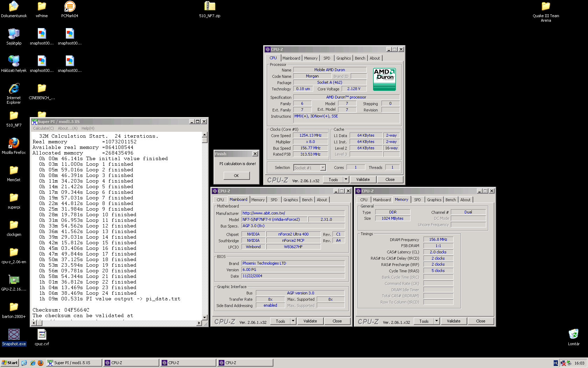Click Tools in the Mainboard CPU-Z window

click(x=280, y=321)
